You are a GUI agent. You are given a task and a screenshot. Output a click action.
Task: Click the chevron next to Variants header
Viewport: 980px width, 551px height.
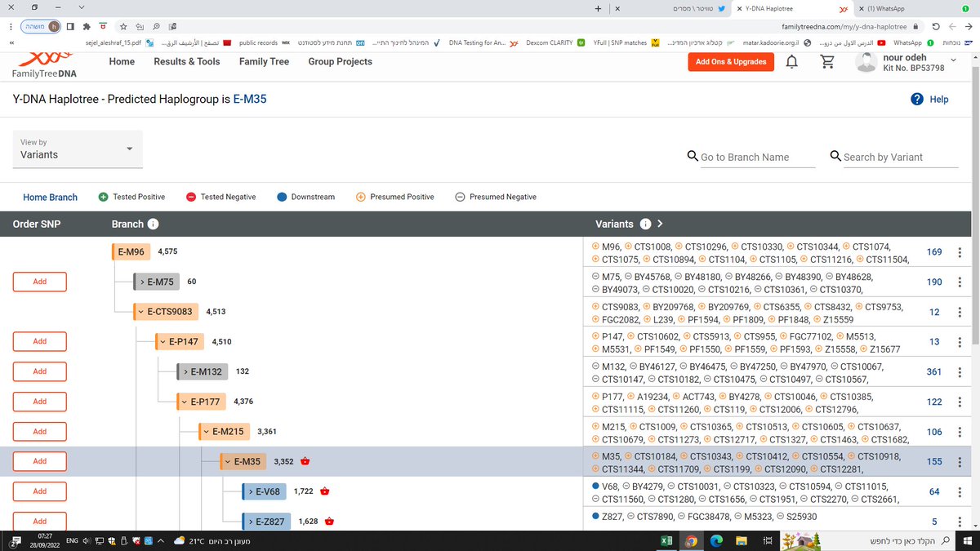pyautogui.click(x=660, y=224)
